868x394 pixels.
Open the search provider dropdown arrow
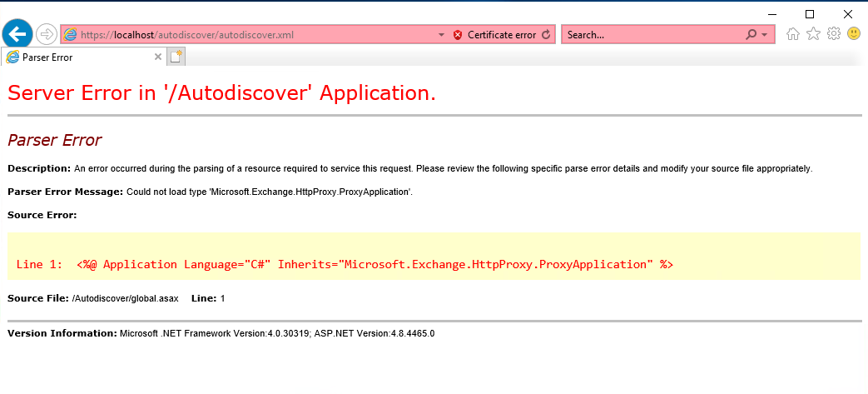point(765,35)
